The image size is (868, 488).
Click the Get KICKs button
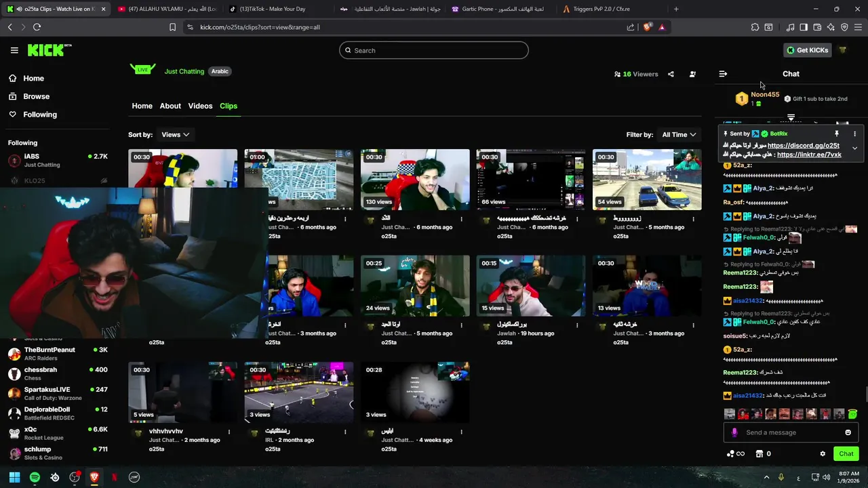(807, 50)
